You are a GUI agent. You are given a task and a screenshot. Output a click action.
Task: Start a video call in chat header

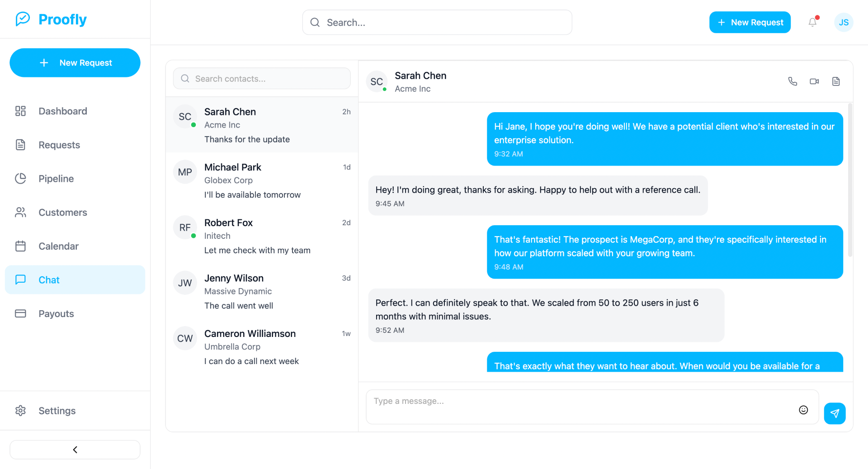(814, 81)
